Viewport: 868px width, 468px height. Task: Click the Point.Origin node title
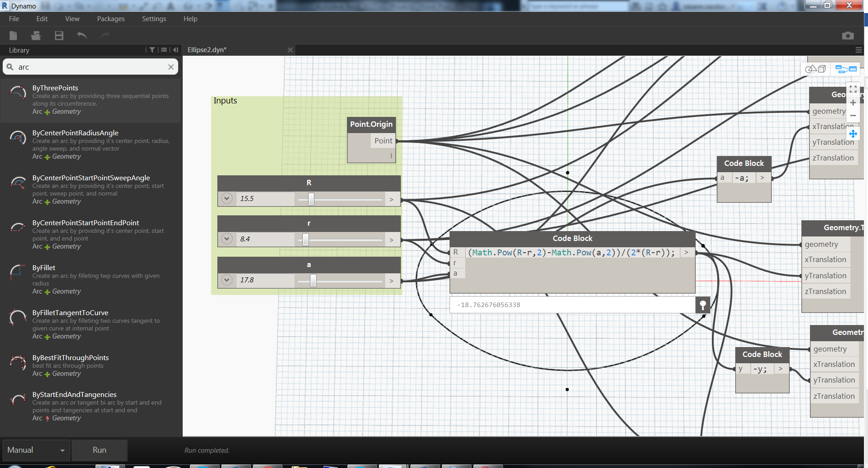click(x=371, y=124)
